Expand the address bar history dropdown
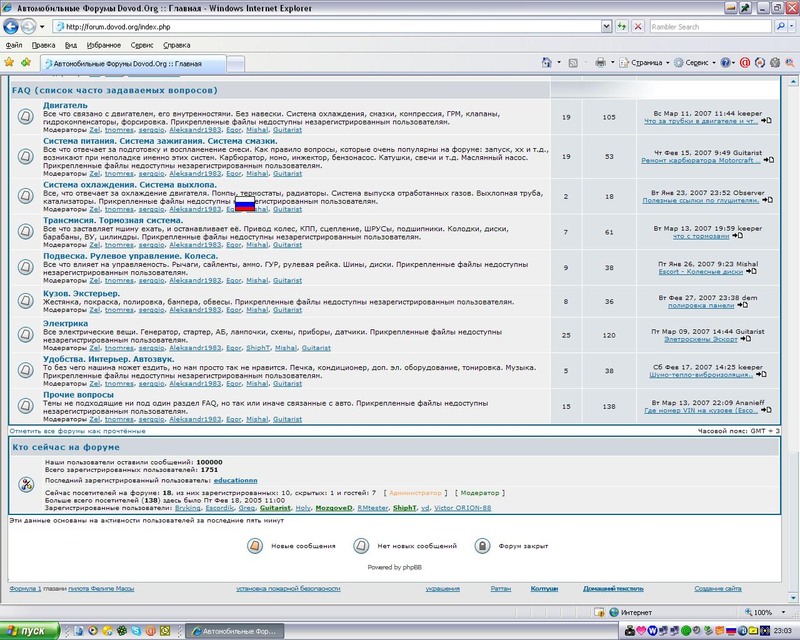The image size is (800, 640). pos(606,27)
